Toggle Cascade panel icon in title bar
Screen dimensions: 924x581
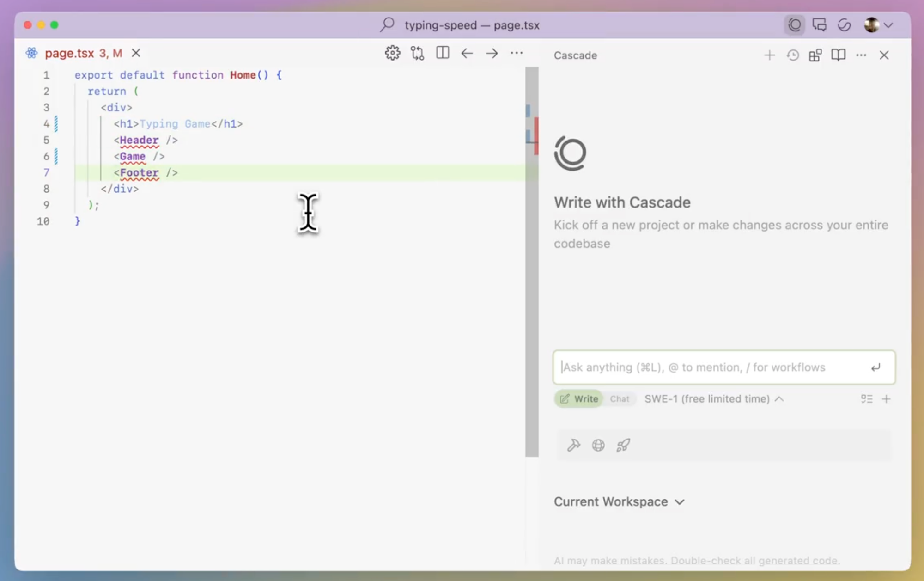794,25
